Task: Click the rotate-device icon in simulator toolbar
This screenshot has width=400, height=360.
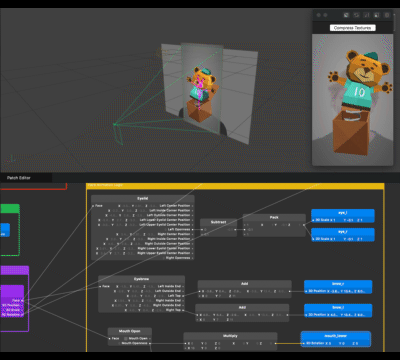Action: click(x=356, y=15)
